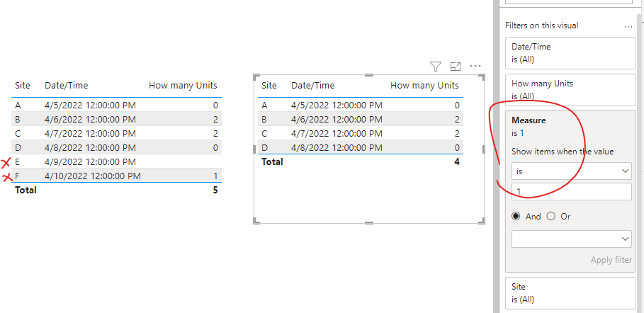Open the 'is' condition dropdown
The width and height of the screenshot is (644, 313).
click(571, 171)
